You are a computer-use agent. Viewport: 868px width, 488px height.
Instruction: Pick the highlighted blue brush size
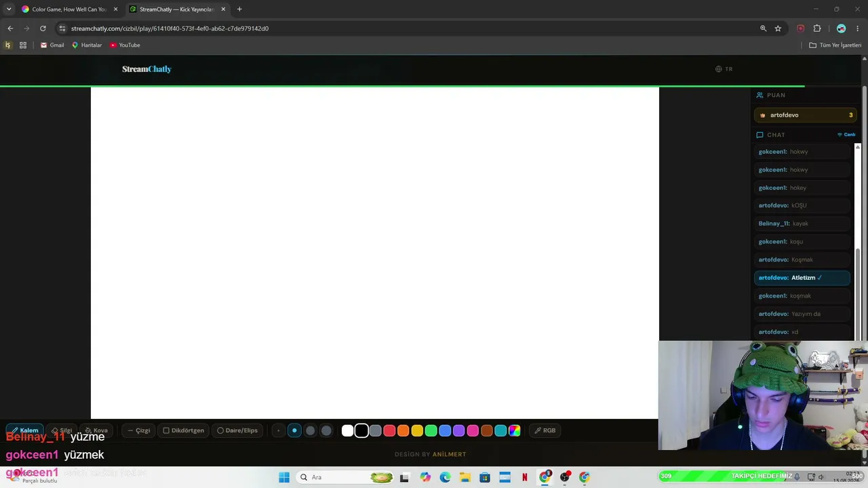[x=294, y=430]
